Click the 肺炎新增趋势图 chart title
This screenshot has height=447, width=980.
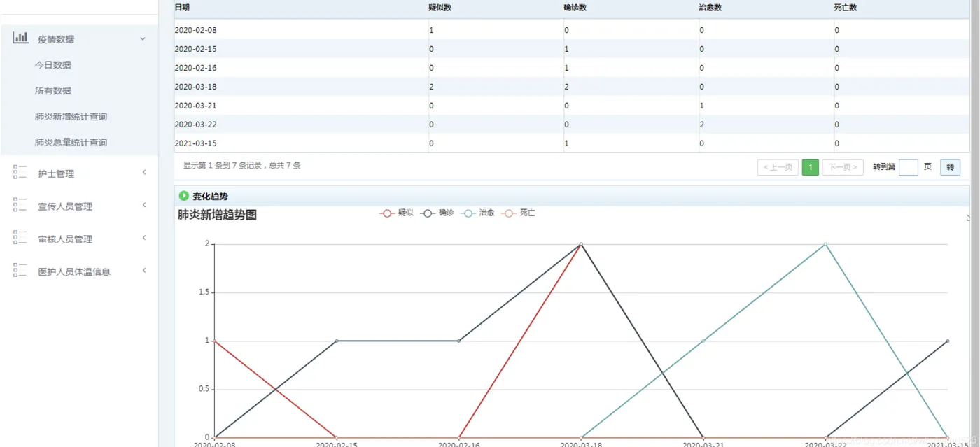coord(217,215)
